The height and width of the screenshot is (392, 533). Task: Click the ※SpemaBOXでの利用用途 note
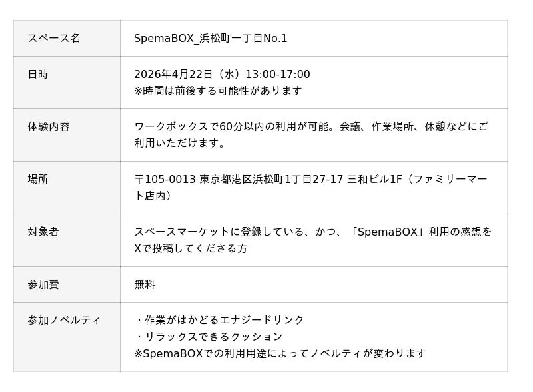[280, 353]
